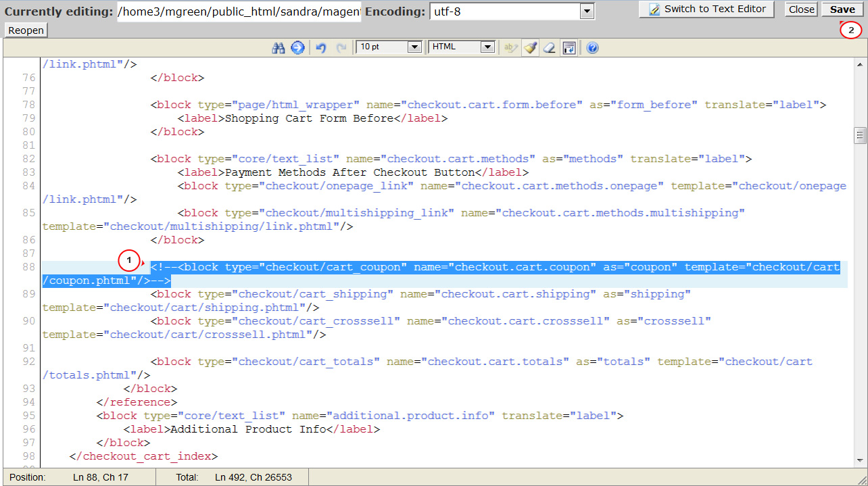This screenshot has width=868, height=486.
Task: Toggle syntax highlighting brush icon
Action: pyautogui.click(x=531, y=47)
